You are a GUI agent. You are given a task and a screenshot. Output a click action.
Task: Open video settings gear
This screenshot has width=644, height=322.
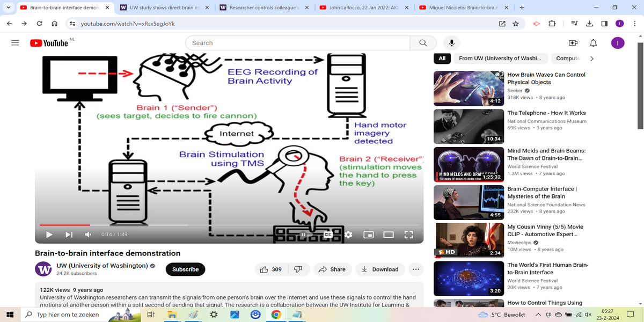pyautogui.click(x=348, y=235)
